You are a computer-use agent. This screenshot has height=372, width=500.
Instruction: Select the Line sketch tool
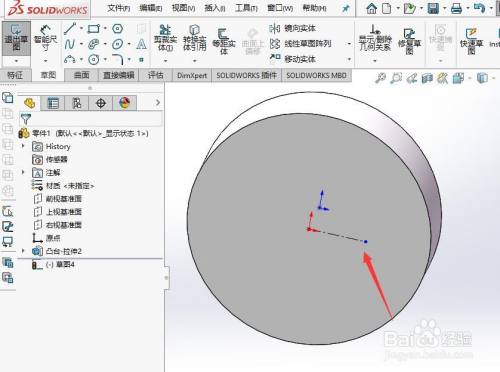pyautogui.click(x=70, y=29)
